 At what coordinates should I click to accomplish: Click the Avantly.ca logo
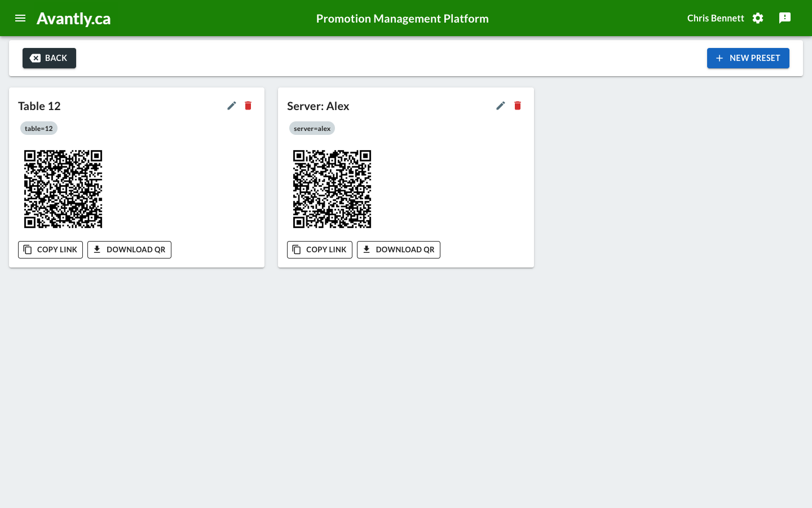73,19
